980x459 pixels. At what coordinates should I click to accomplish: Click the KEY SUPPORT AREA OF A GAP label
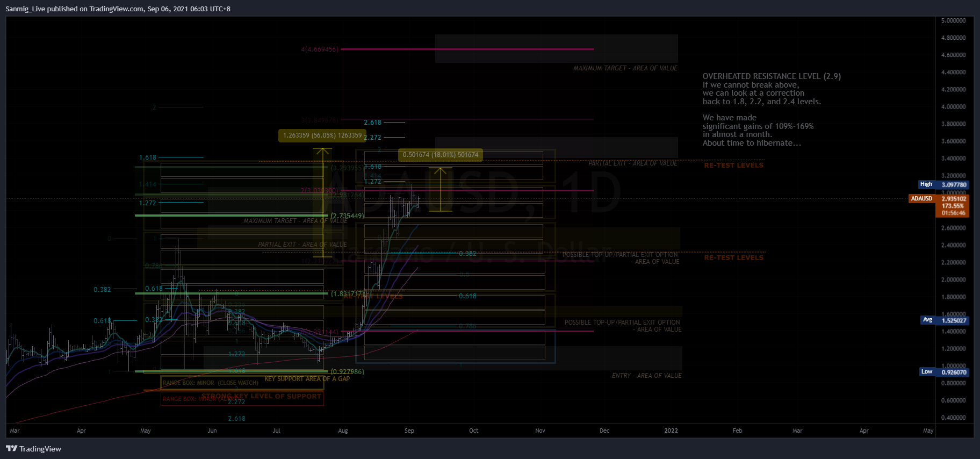[307, 379]
